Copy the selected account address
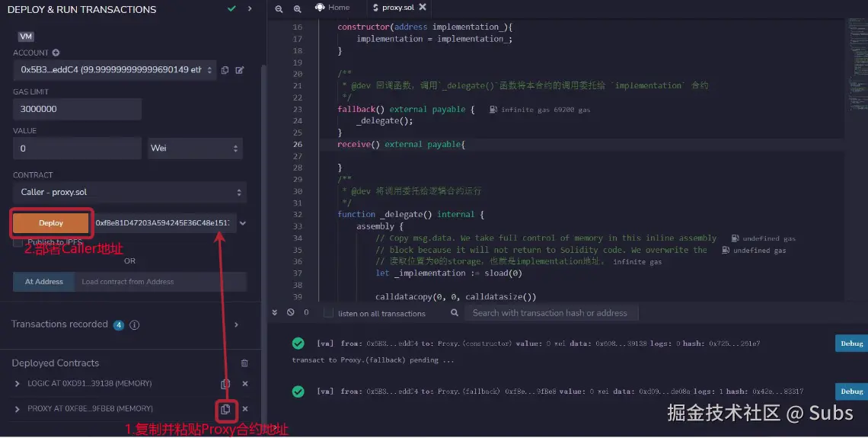 225,70
